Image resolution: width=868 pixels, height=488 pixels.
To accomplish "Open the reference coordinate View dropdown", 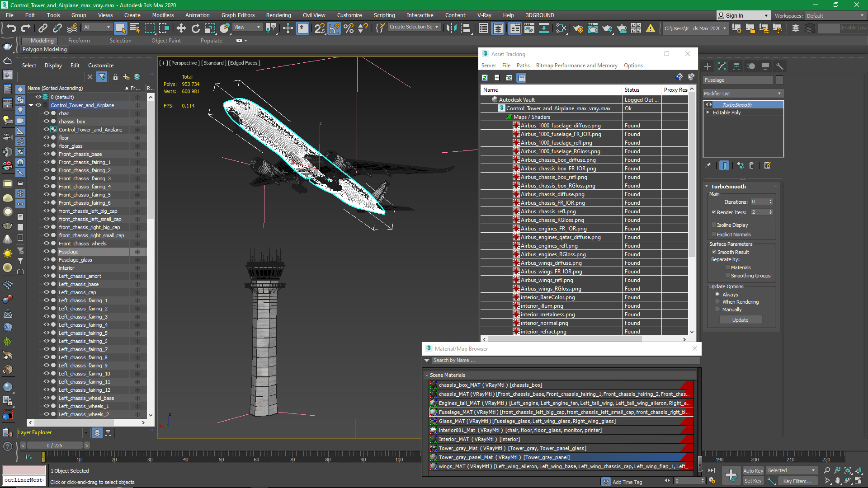I will pos(247,28).
